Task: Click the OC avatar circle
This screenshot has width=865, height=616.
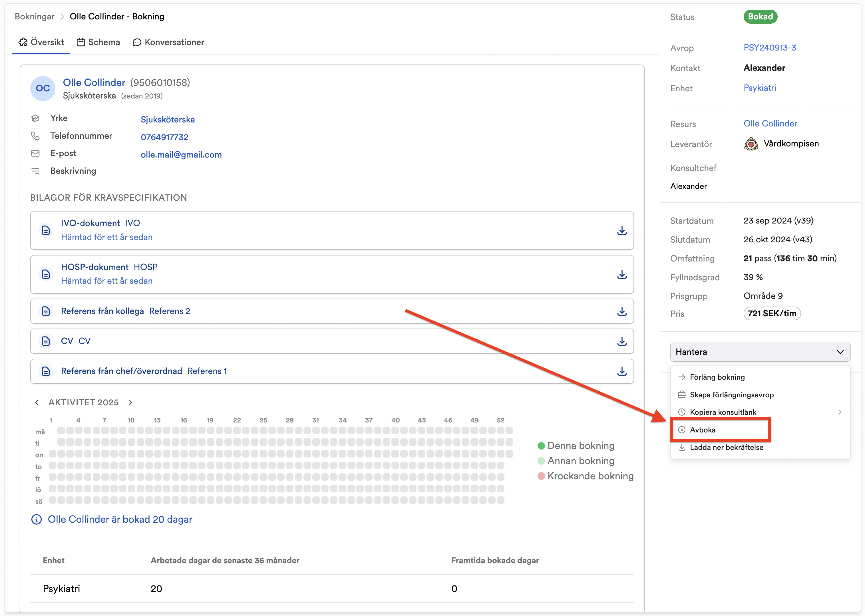Action: point(43,88)
